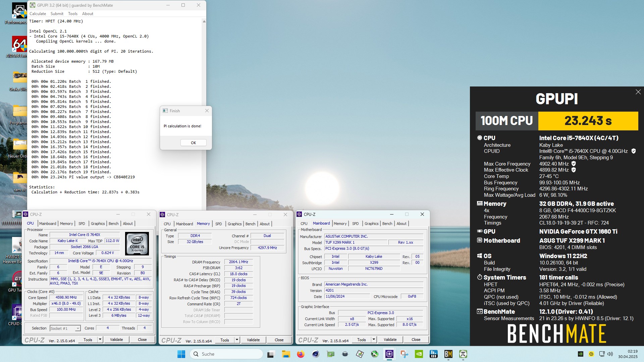This screenshot has width=644, height=362.
Task: Click the GPUPI log scrollbar up arrow
Action: (204, 21)
